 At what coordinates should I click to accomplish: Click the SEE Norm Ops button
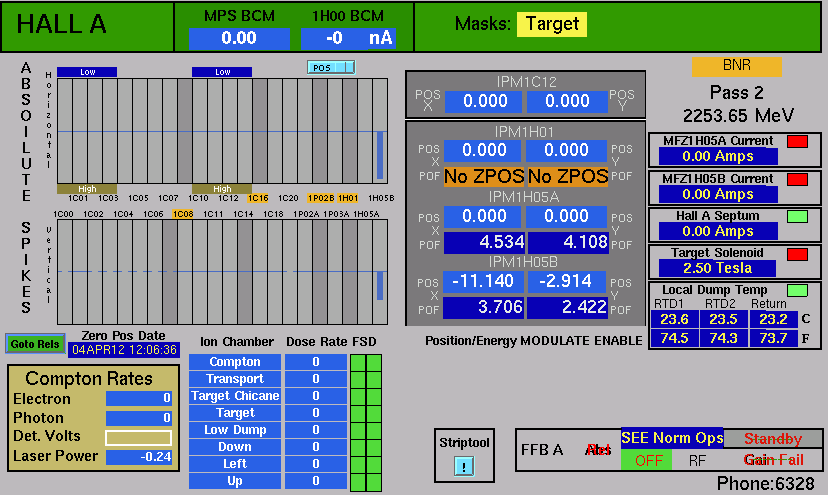click(672, 438)
